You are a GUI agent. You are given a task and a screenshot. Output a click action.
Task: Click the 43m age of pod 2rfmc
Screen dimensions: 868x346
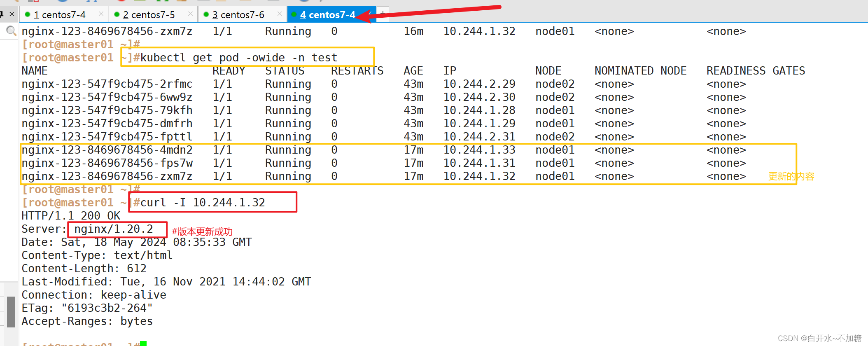coord(413,84)
